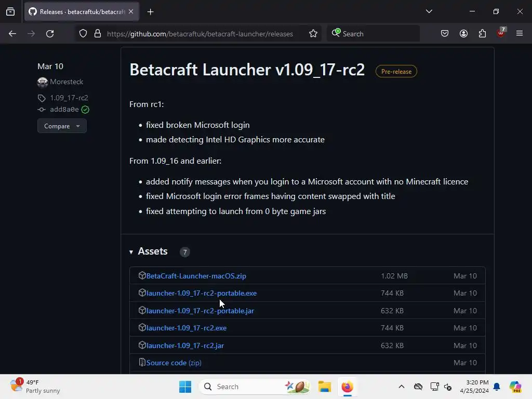The height and width of the screenshot is (399, 532).
Task: Download BetaCraft-Launcher-macOS.zip
Action: point(196,276)
